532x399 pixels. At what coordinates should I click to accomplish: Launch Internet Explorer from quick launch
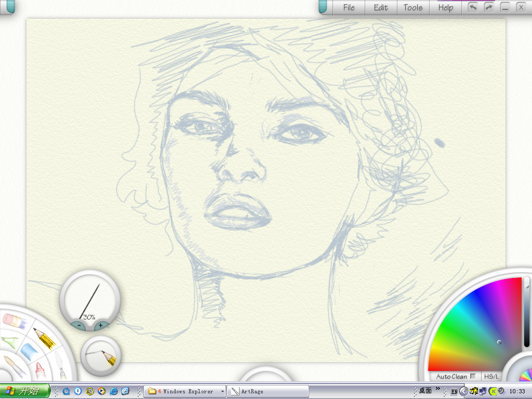pos(114,391)
